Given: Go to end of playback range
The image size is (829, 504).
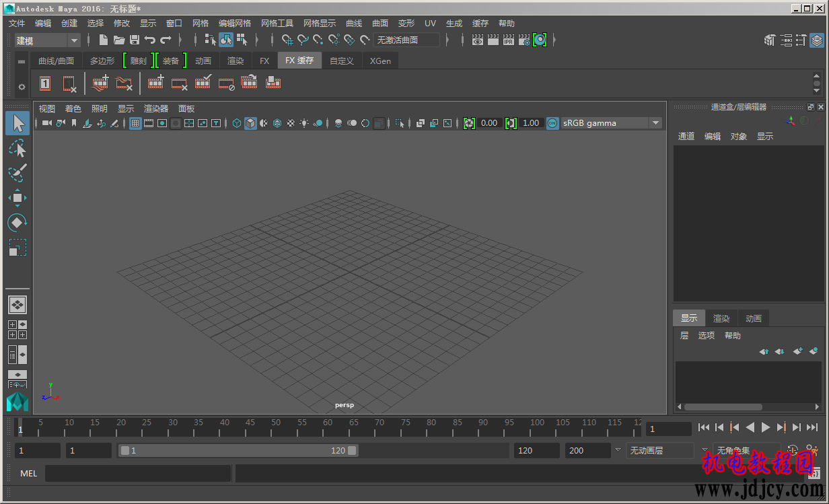Looking at the screenshot, I should coord(812,427).
